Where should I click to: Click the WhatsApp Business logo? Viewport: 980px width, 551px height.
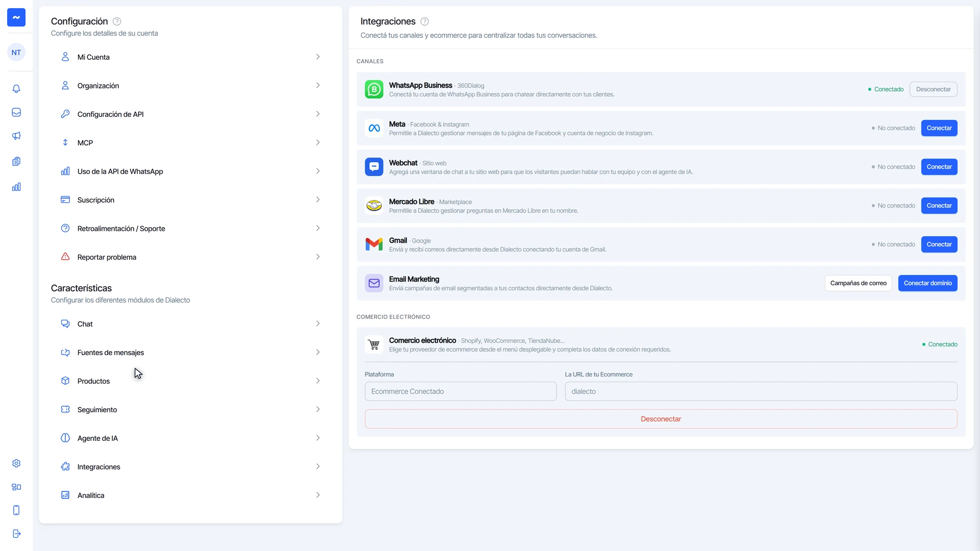(374, 89)
